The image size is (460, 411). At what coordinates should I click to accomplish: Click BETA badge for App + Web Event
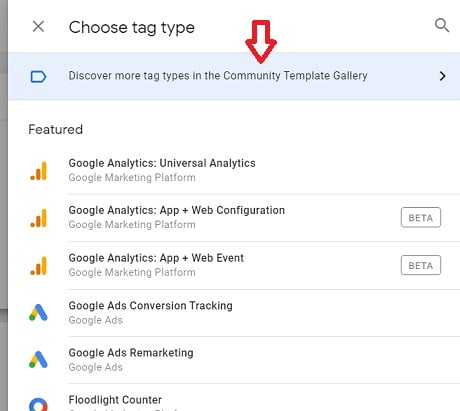click(421, 265)
